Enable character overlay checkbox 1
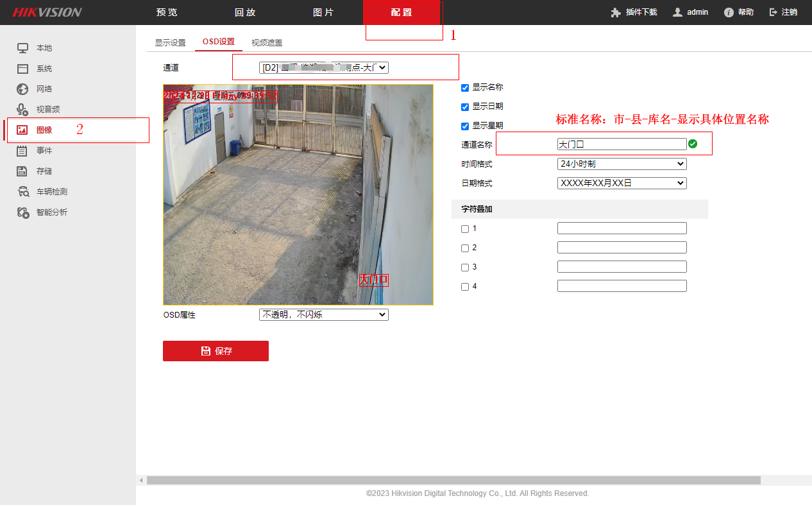The height and width of the screenshot is (505, 812). (465, 229)
